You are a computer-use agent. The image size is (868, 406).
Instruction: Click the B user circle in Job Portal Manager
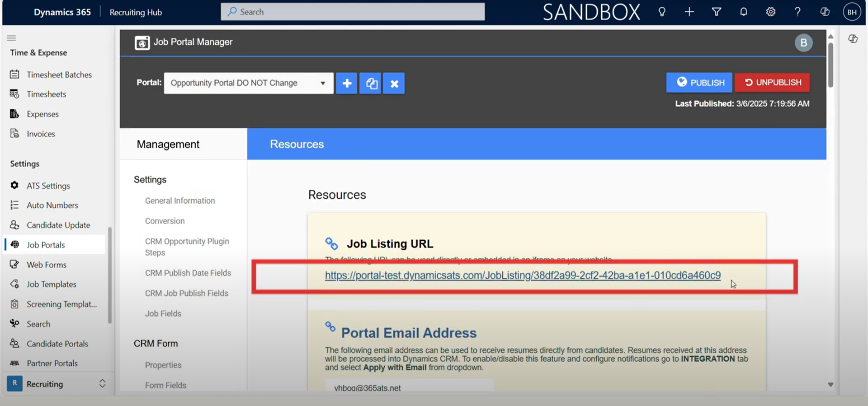(803, 43)
